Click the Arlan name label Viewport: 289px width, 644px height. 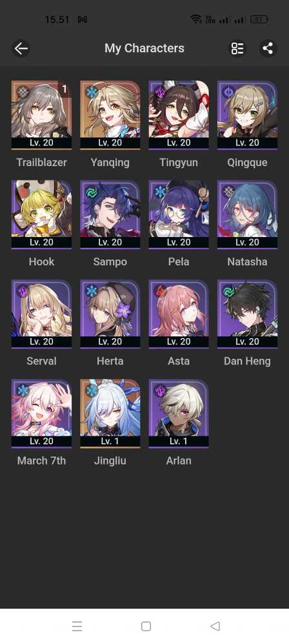[179, 461]
